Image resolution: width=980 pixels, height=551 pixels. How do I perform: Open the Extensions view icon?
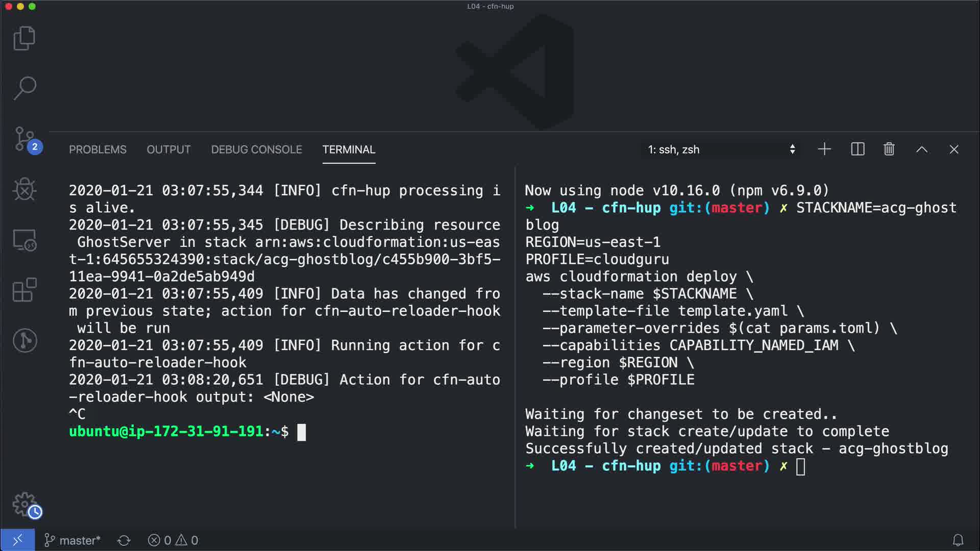(24, 290)
